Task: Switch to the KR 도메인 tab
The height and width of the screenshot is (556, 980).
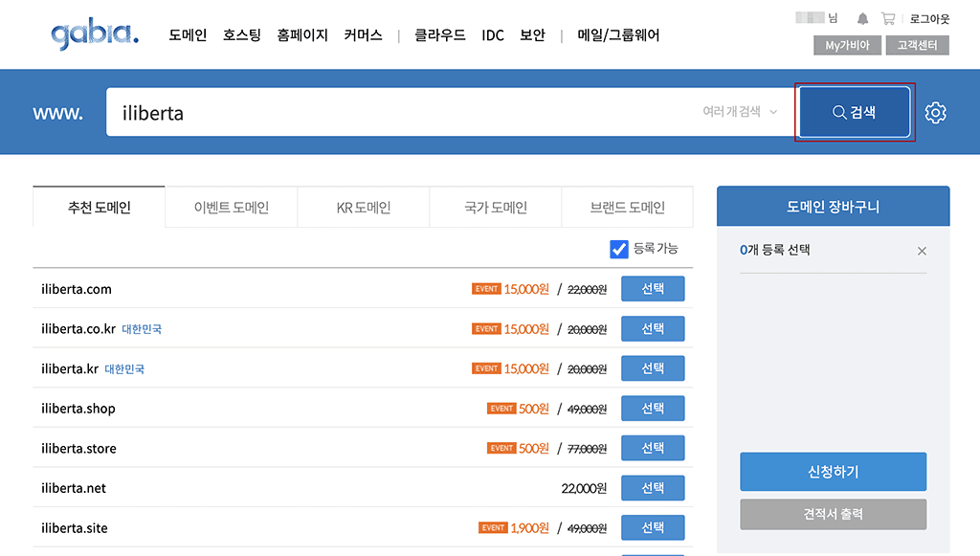Action: click(x=362, y=207)
